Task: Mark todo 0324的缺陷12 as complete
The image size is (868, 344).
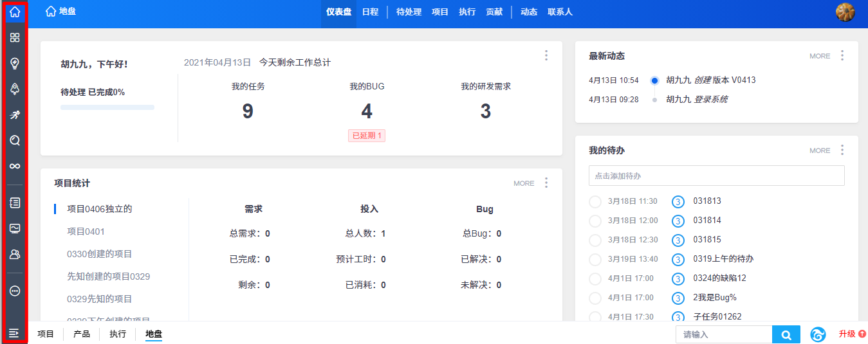Action: (x=595, y=279)
